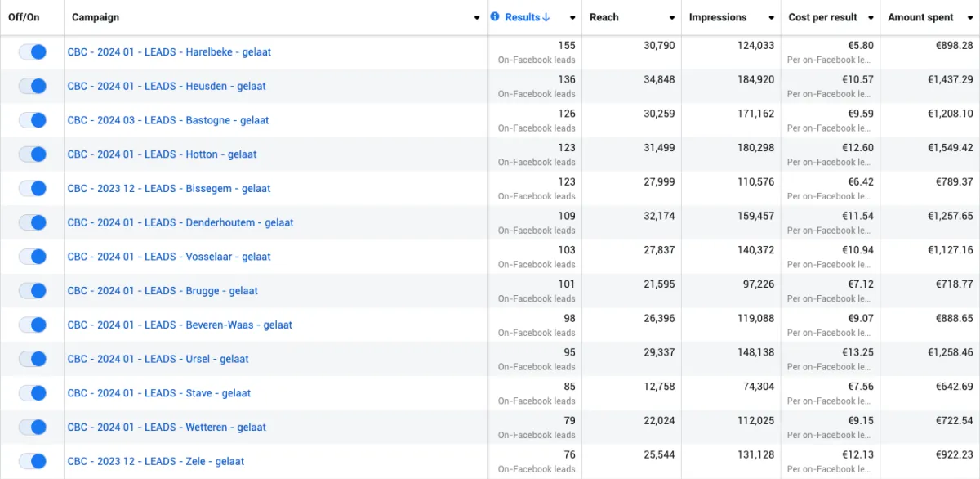Screen dimensions: 980x479
Task: Expand the Impressions column dropdown
Action: point(772,18)
